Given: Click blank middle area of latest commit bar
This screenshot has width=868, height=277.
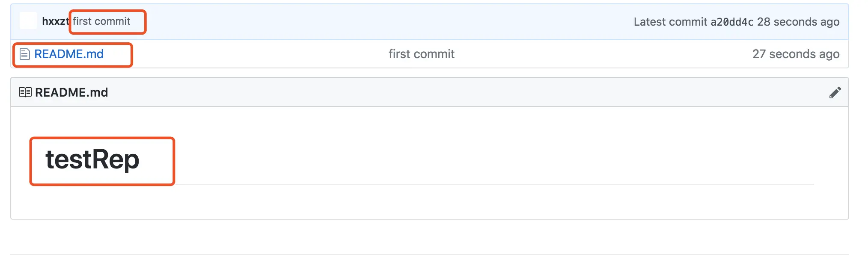Looking at the screenshot, I should click(385, 22).
